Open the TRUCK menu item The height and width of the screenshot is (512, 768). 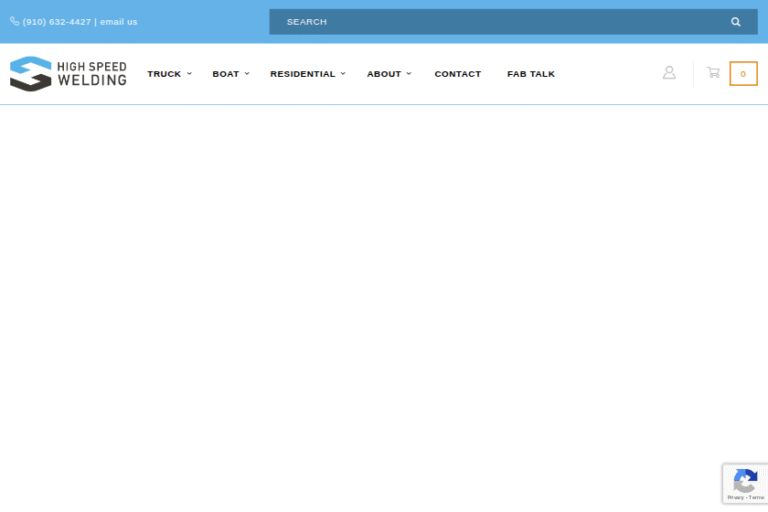[164, 74]
